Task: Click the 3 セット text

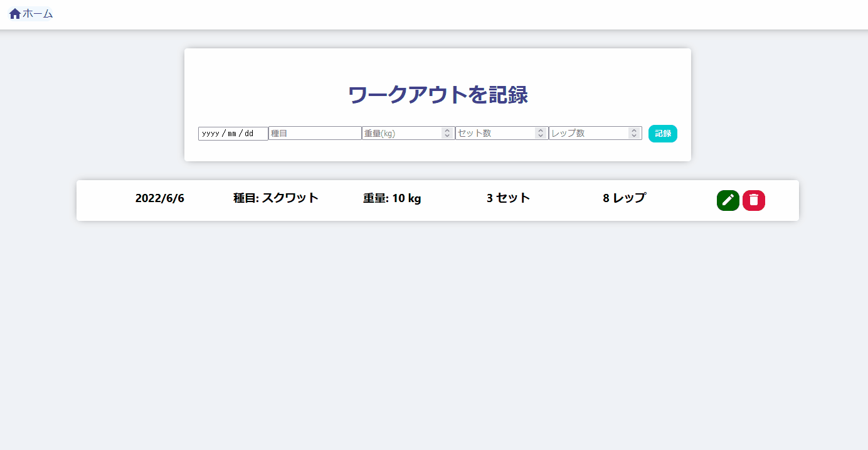Action: pos(509,198)
